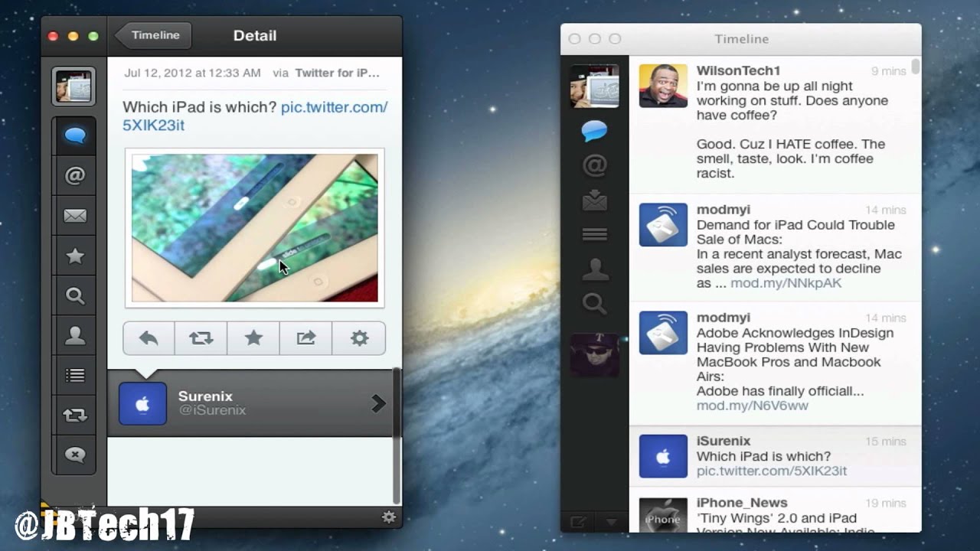Open dropdown arrow beside compose icon
Screen dimensions: 980x551
[611, 522]
